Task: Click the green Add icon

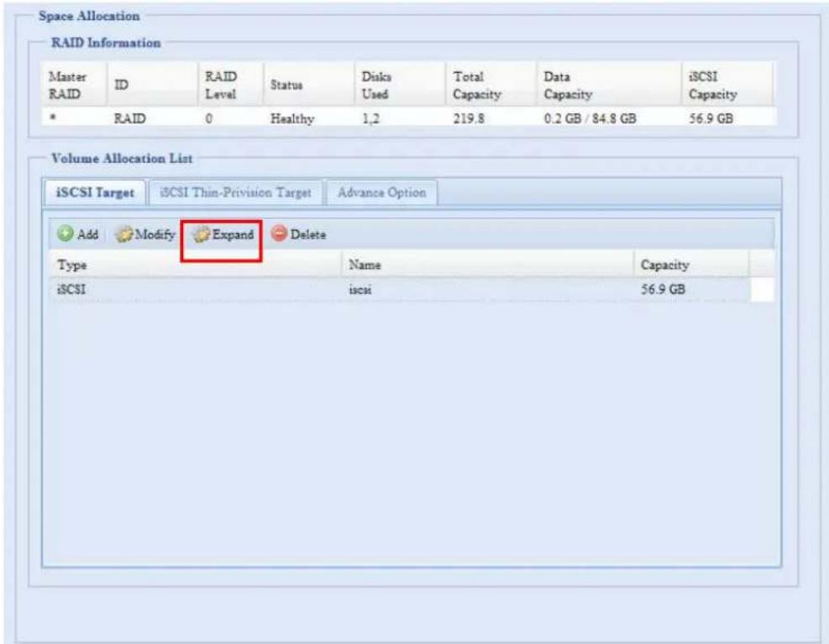Action: [x=65, y=233]
